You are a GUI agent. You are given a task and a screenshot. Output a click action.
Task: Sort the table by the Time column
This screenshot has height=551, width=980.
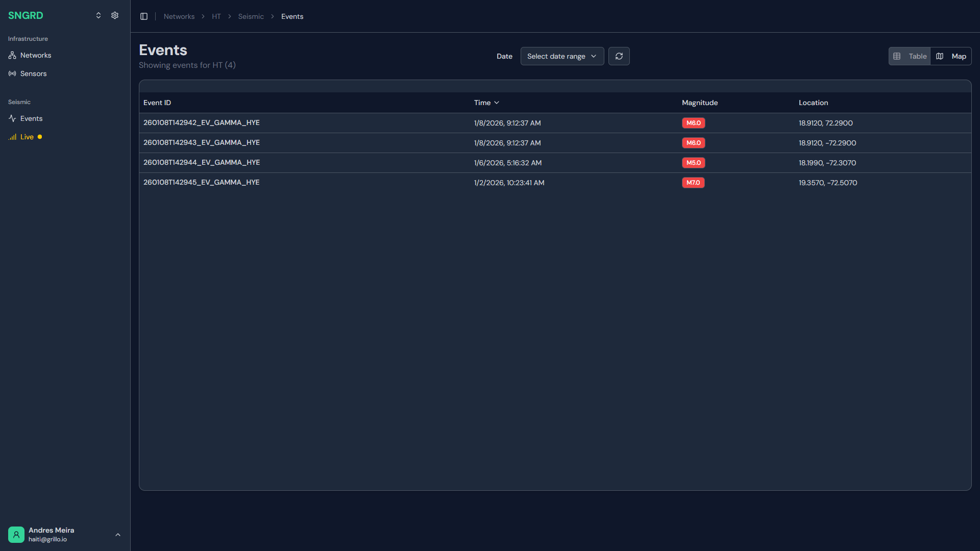pyautogui.click(x=485, y=103)
